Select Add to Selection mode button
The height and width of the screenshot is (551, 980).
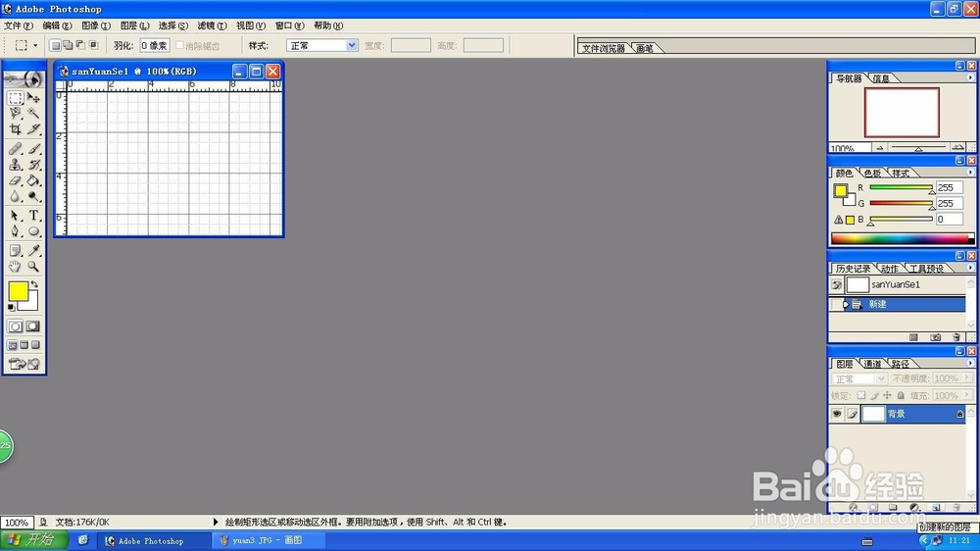(x=68, y=45)
